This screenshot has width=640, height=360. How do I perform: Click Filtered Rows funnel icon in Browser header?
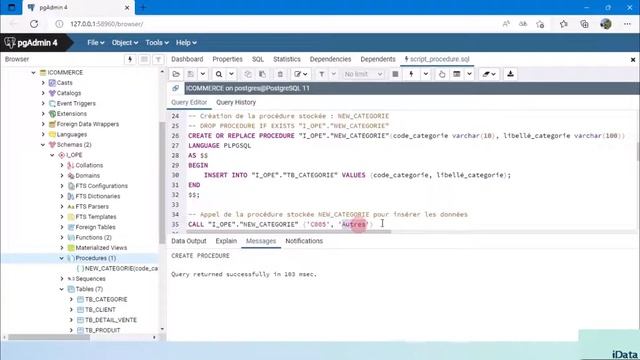(158, 60)
